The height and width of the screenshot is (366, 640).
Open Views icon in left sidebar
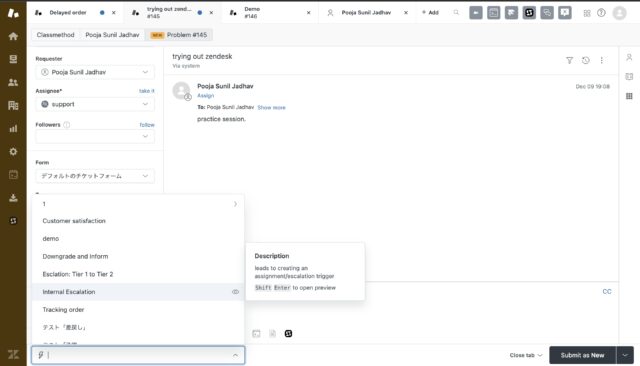coord(13,59)
